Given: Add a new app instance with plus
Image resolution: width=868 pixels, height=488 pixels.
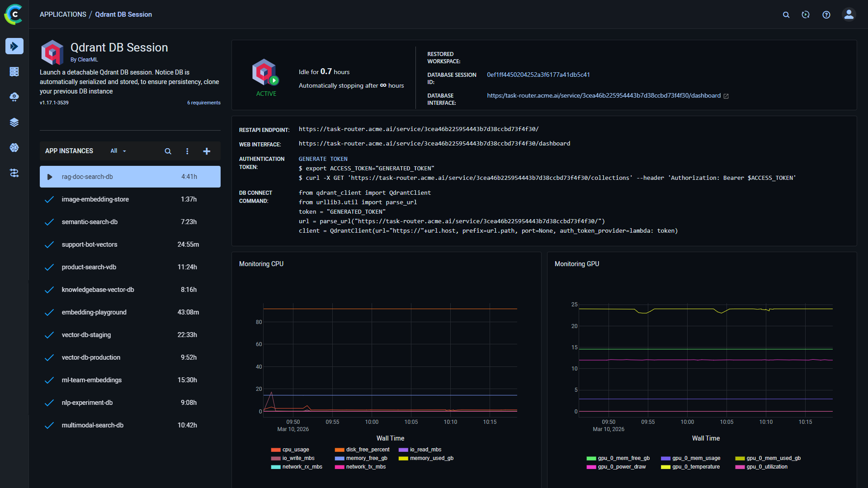Looking at the screenshot, I should click(207, 151).
